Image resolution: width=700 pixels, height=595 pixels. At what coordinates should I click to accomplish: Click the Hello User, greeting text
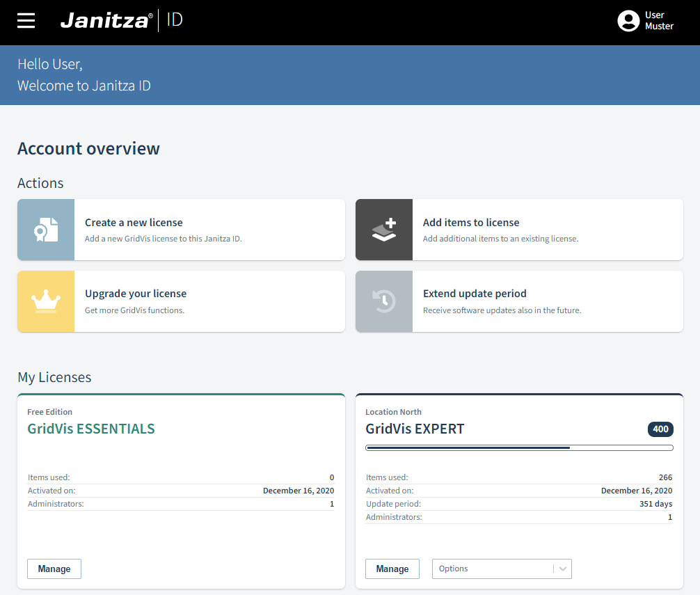coord(50,64)
